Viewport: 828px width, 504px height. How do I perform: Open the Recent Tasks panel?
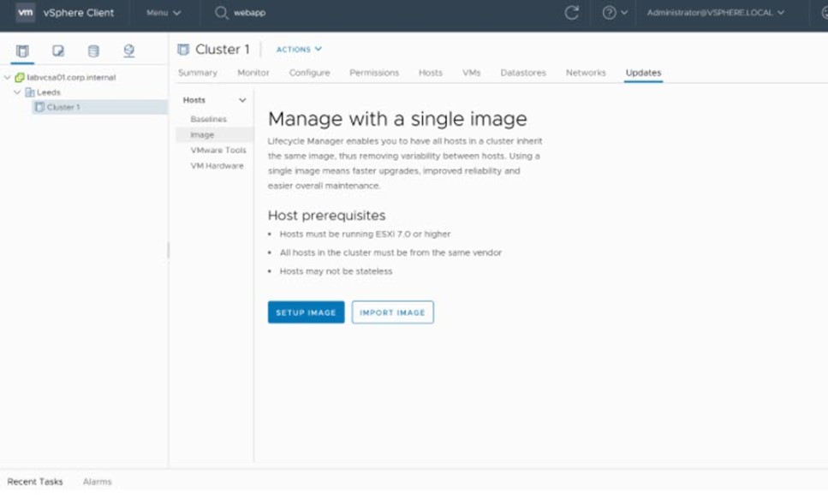pyautogui.click(x=35, y=482)
